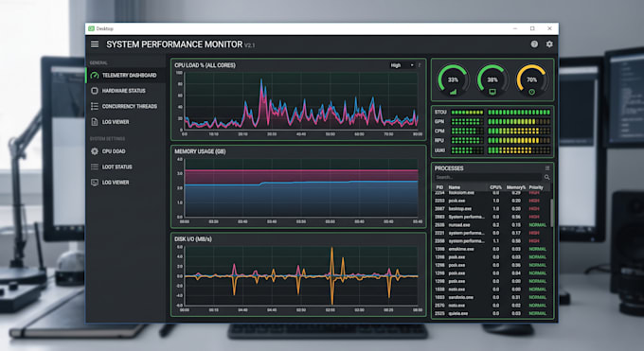Viewport: 644px width, 351px height.
Task: Click the Concurrency Threads list icon
Action: (95, 106)
